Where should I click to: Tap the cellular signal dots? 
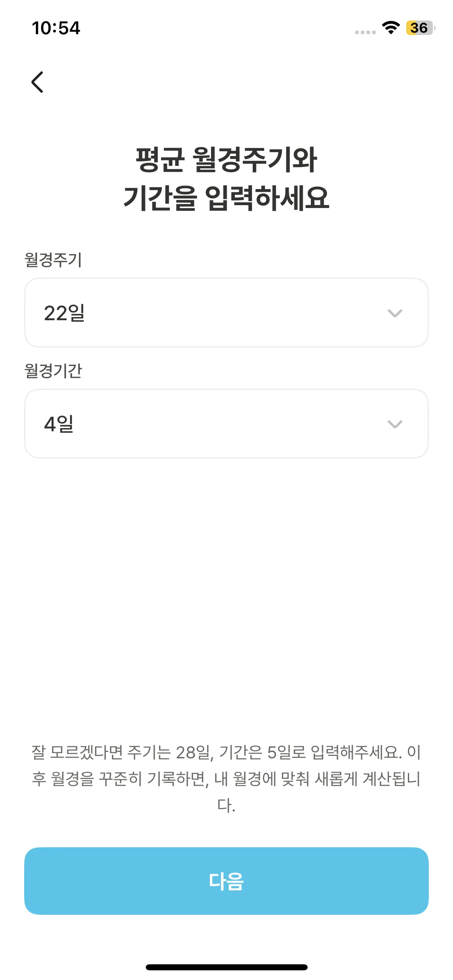tap(365, 32)
